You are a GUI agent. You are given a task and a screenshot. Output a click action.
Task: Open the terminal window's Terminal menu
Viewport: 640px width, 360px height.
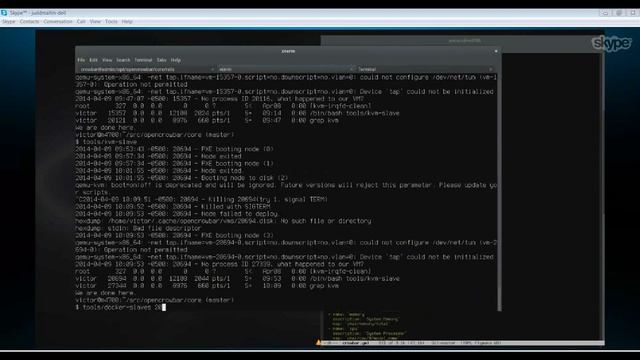click(143, 60)
